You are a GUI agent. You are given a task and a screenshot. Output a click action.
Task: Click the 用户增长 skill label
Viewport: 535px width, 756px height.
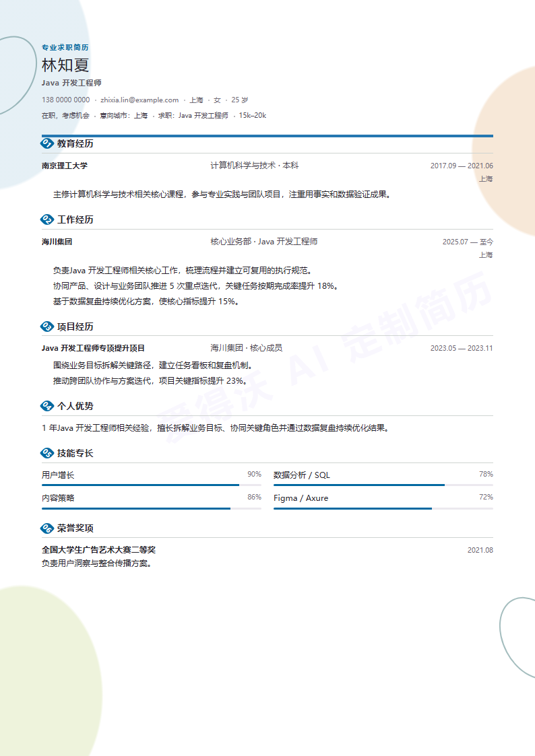pyautogui.click(x=58, y=475)
